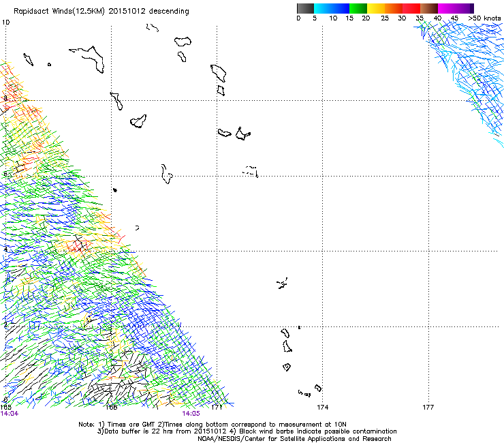
Task: Select the word 'descending' in the title
Action: pyautogui.click(x=169, y=12)
